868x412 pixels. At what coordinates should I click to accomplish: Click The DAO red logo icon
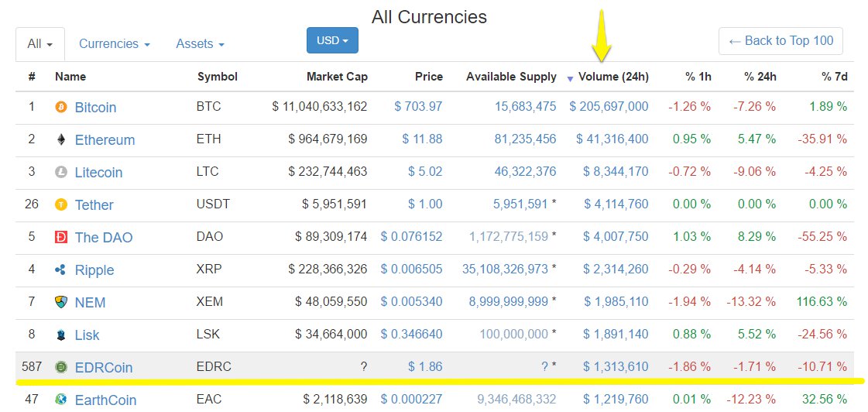click(x=61, y=238)
